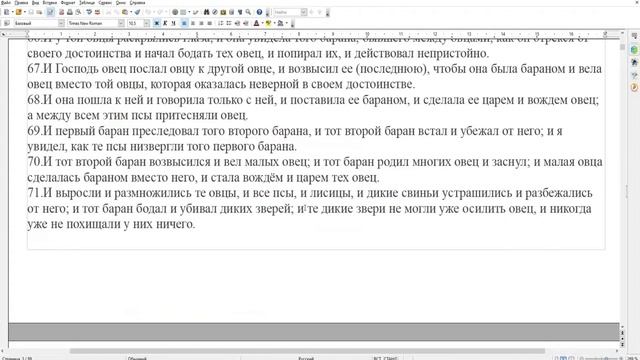Viewport: 640px width, 360px height.
Task: Open the Вставка menu
Action: click(50, 2)
